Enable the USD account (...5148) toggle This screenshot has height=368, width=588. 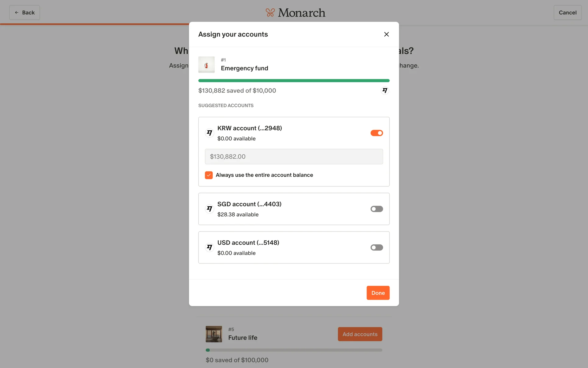(x=376, y=247)
